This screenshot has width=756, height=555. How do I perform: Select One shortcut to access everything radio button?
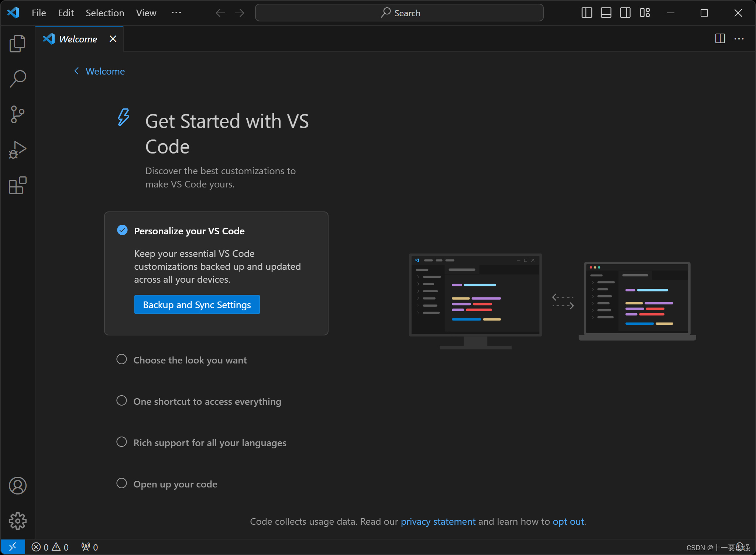click(122, 401)
